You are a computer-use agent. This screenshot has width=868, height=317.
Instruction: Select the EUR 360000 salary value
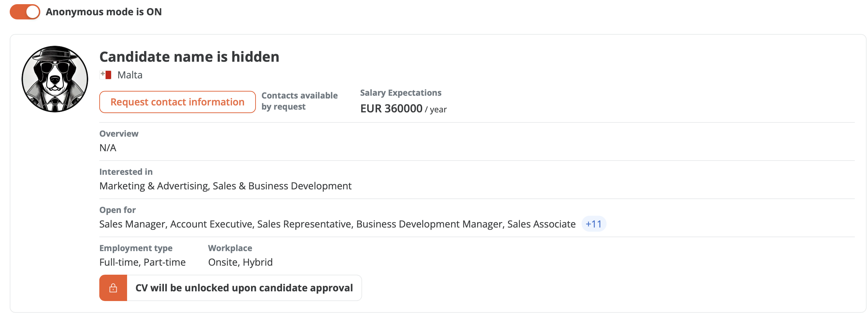point(391,109)
